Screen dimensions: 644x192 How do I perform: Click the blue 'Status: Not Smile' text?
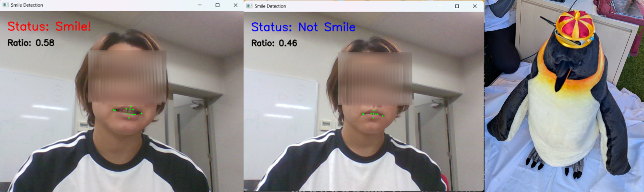click(x=303, y=27)
